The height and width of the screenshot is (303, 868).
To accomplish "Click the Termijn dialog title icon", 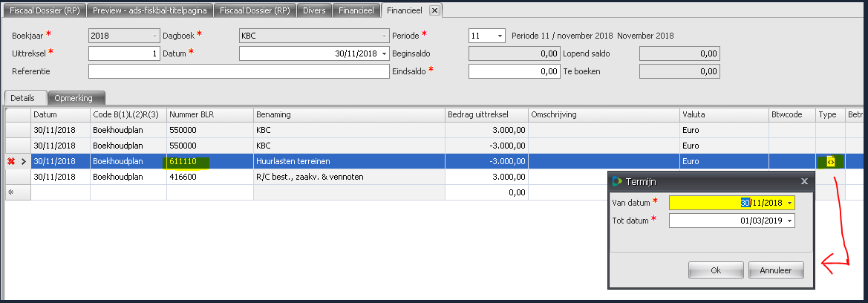I will tap(616, 181).
